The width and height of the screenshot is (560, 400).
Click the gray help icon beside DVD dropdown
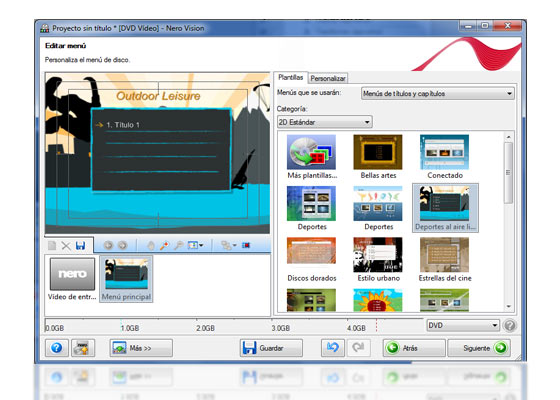pyautogui.click(x=510, y=326)
